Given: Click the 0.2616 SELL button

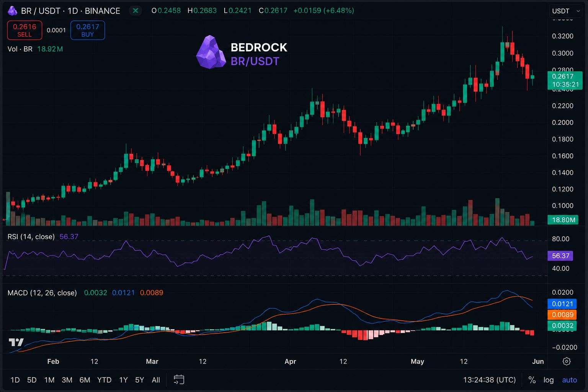Looking at the screenshot, I should pos(24,30).
